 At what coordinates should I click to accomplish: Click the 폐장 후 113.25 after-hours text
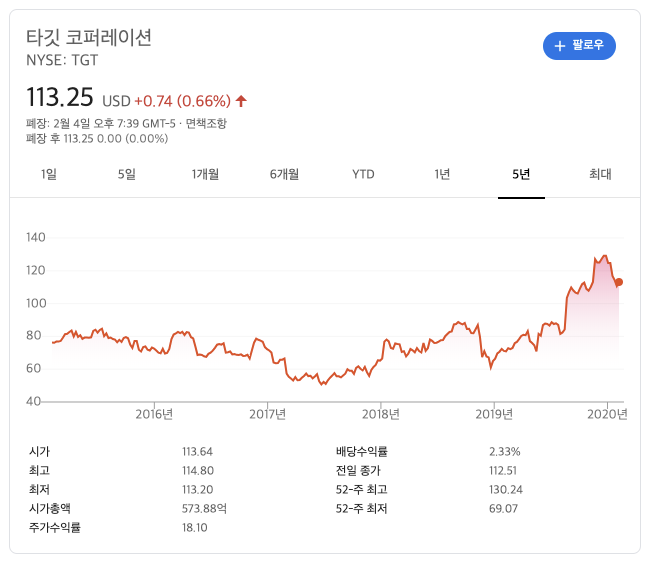click(97, 139)
